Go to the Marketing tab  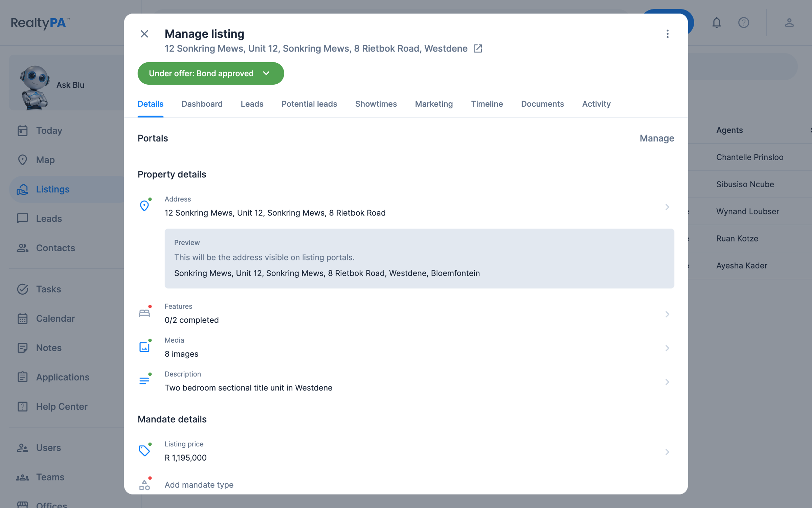click(434, 104)
